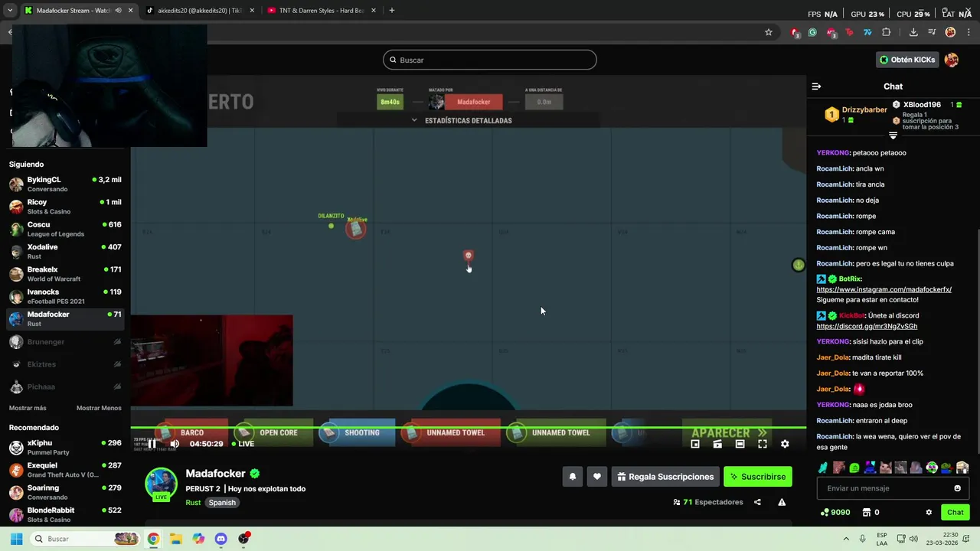Open Coscu League of Legends channel
Screen dimensions: 980x551
(65, 229)
